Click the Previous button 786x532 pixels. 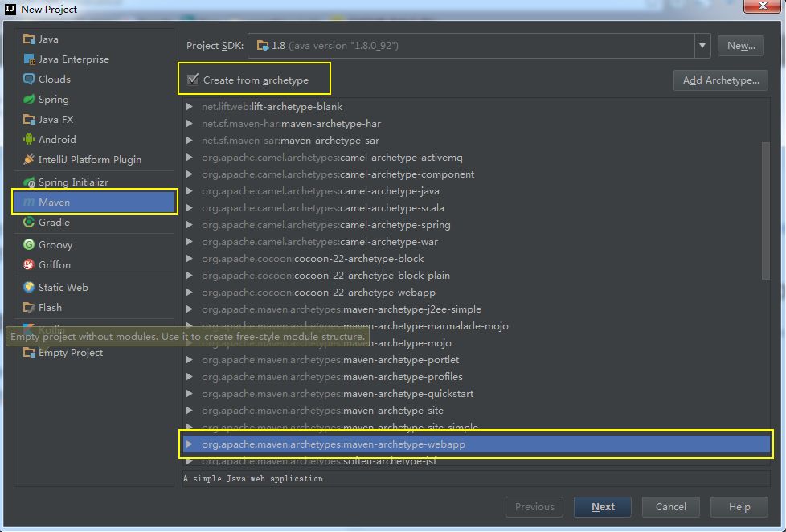pos(534,507)
